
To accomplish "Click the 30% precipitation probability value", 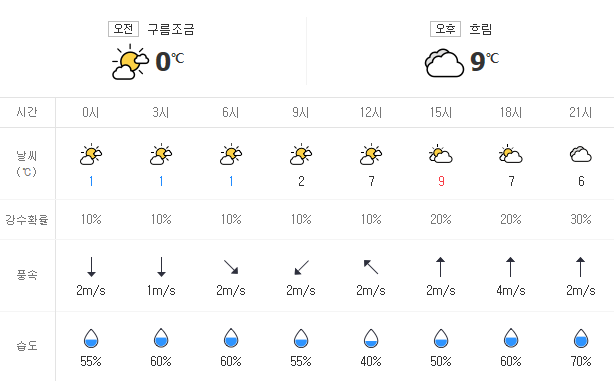I will click(x=581, y=219).
